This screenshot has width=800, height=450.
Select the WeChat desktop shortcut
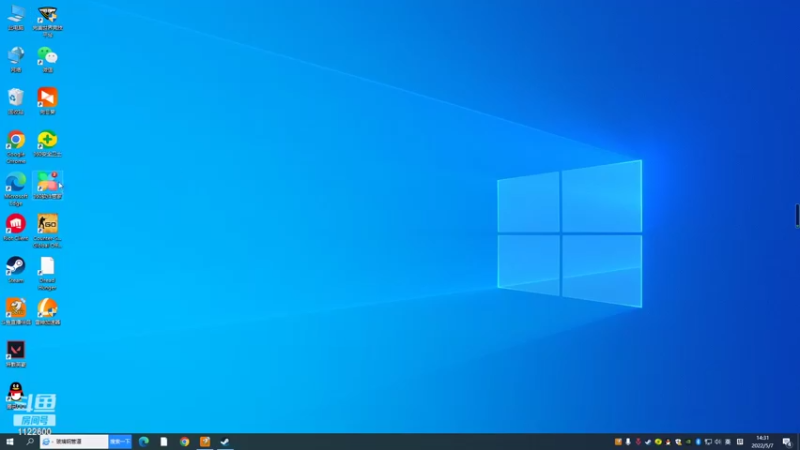[x=47, y=59]
